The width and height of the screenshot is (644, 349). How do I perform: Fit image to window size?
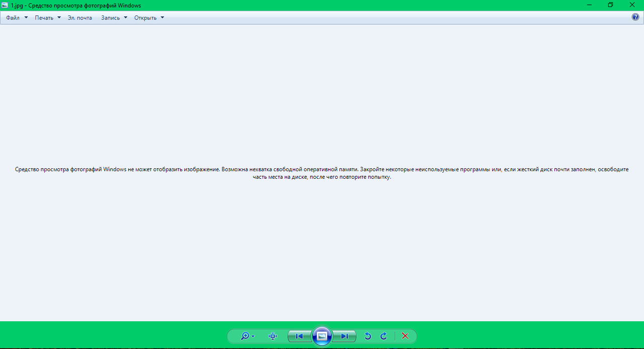tap(273, 336)
